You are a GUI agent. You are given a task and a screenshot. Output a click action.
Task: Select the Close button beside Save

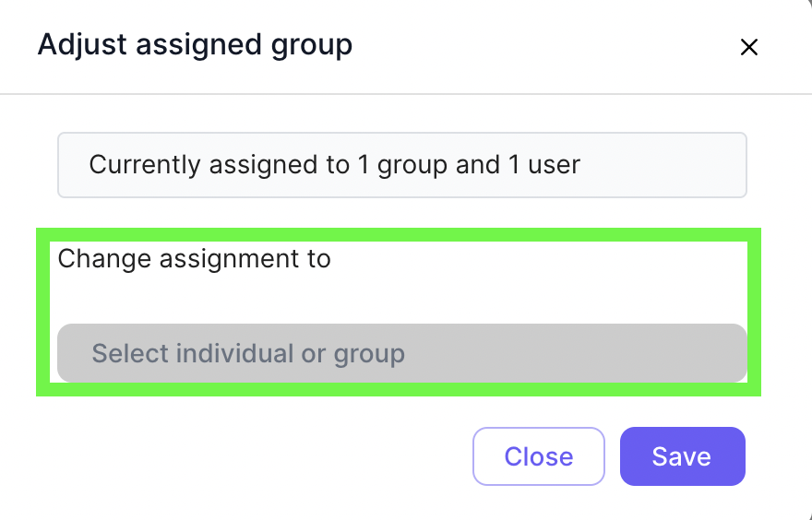point(538,456)
